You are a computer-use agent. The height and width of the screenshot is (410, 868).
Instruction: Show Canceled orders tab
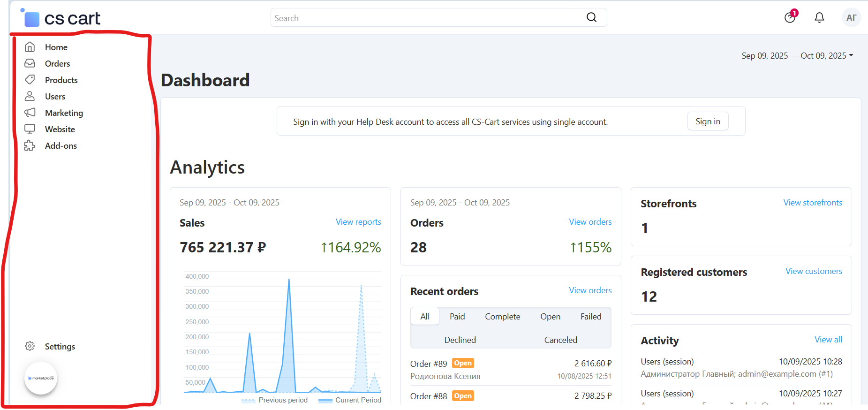[x=560, y=340]
